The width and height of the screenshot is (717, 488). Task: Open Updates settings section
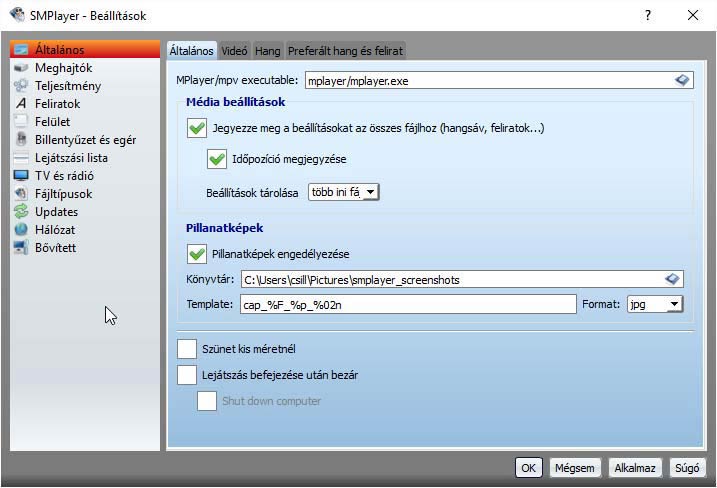click(x=85, y=211)
